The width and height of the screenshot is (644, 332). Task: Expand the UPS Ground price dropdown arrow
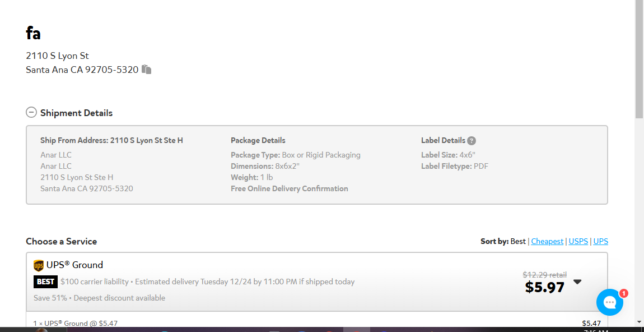coord(577,282)
